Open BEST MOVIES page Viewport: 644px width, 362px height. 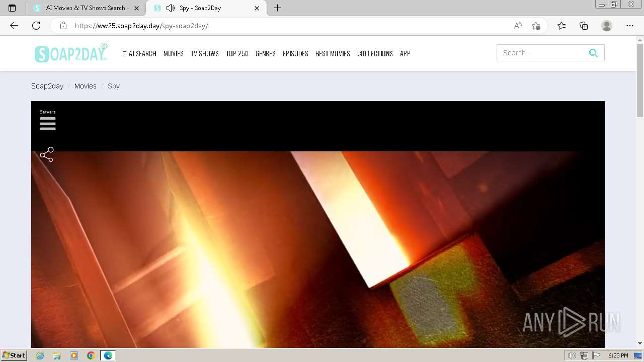[333, 53]
